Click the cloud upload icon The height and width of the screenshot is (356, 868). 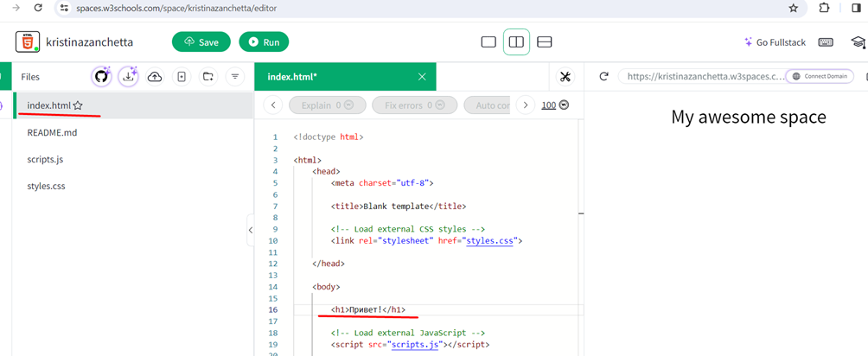(155, 77)
